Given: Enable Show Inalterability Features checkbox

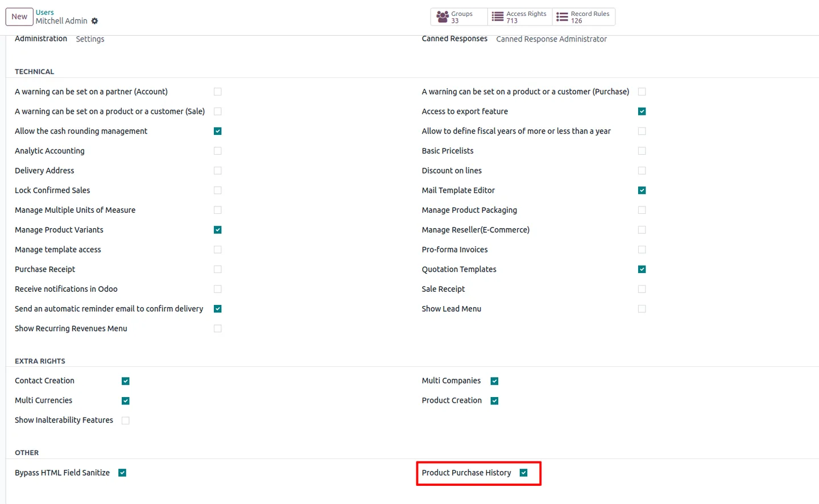Looking at the screenshot, I should [x=126, y=420].
